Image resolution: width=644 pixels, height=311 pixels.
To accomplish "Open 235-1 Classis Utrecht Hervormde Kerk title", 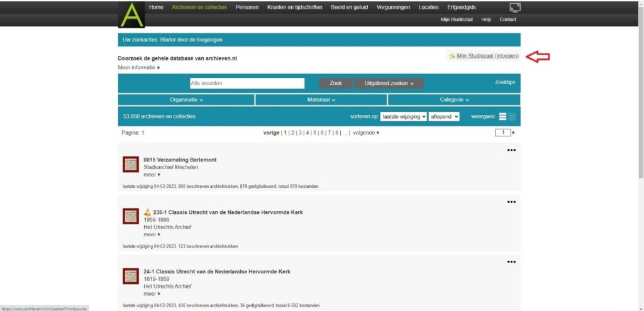I will 228,212.
